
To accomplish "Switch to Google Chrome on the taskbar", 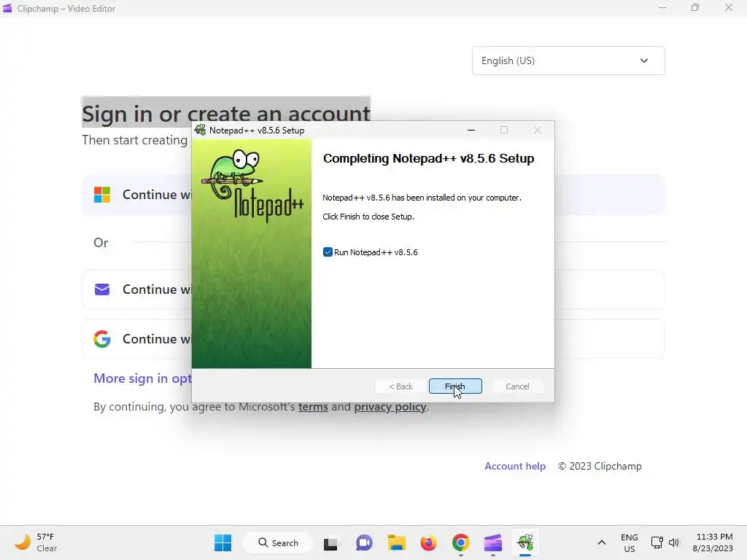I will click(461, 542).
